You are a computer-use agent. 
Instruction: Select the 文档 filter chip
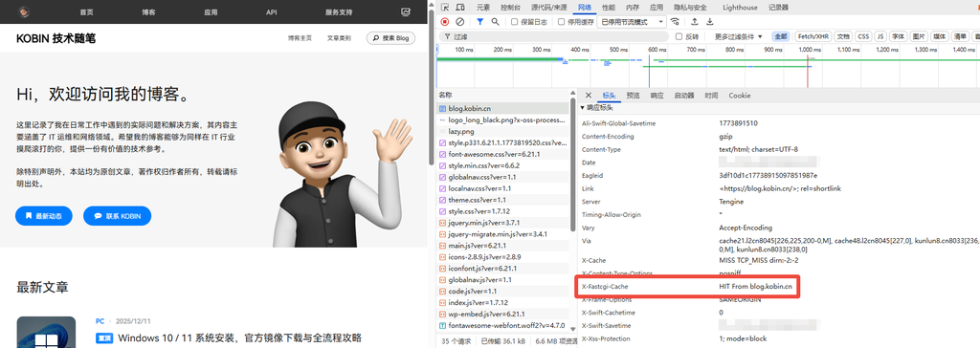pos(843,37)
